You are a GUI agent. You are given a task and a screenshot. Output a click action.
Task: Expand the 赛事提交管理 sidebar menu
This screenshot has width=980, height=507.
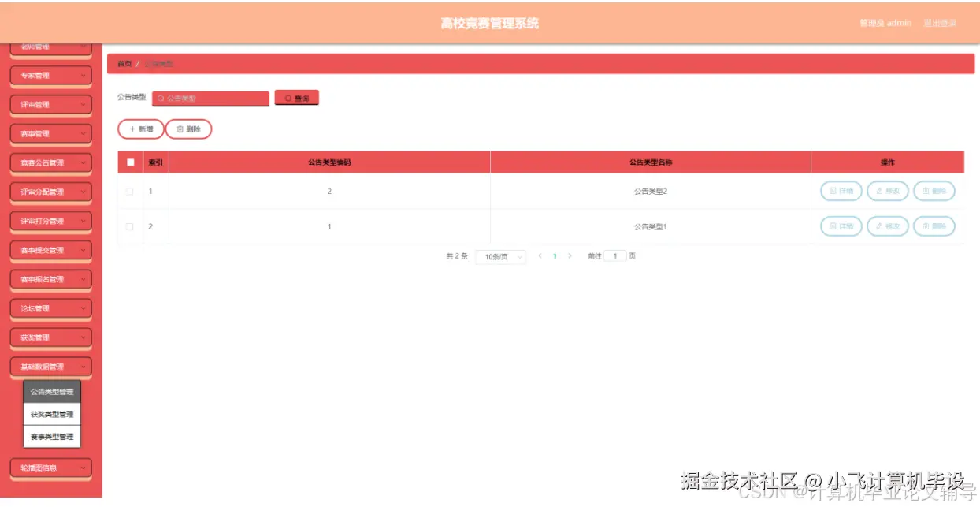(51, 251)
